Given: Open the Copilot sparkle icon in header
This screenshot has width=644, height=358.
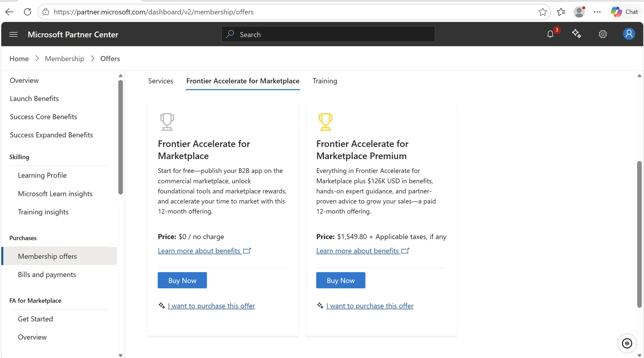Looking at the screenshot, I should tap(576, 34).
